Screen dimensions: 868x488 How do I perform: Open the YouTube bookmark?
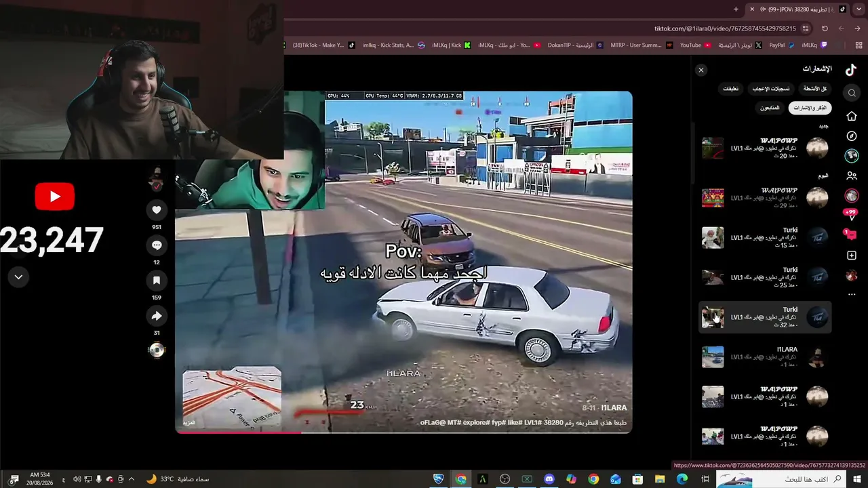pos(696,45)
